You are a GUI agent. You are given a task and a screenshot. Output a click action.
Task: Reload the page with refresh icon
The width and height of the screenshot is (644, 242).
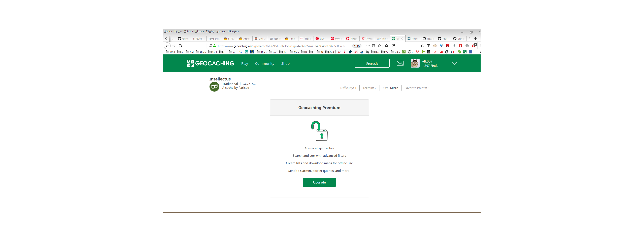pyautogui.click(x=393, y=46)
